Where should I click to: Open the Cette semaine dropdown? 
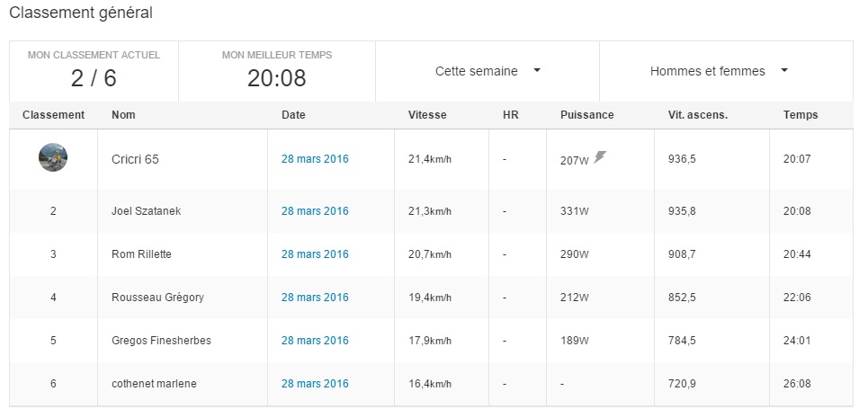(488, 71)
